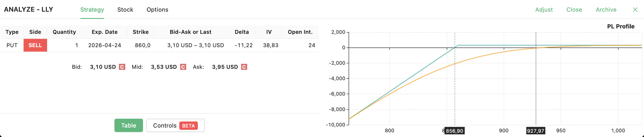Open the Controls BETA view
Screen dimensions: 644x137
175,125
